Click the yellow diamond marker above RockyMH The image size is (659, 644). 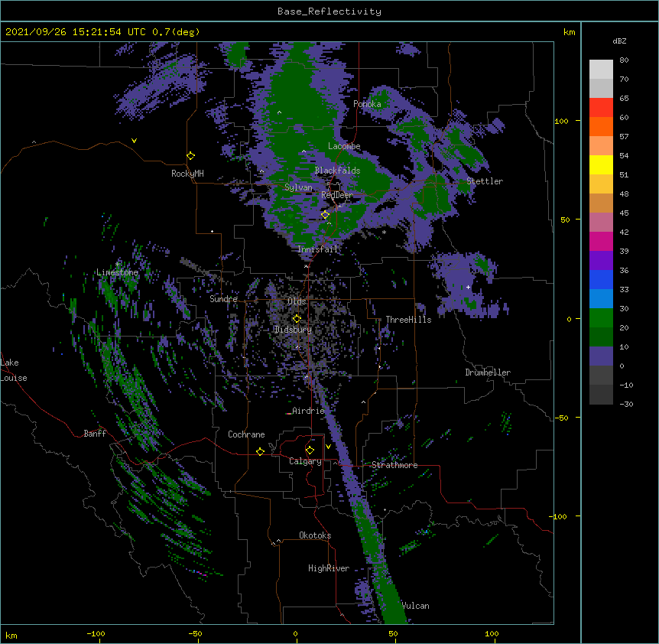coord(190,156)
